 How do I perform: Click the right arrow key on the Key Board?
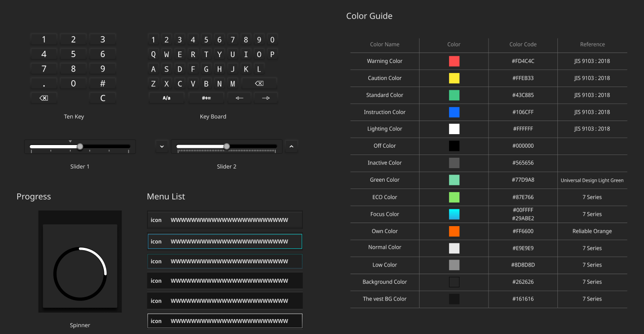click(266, 98)
